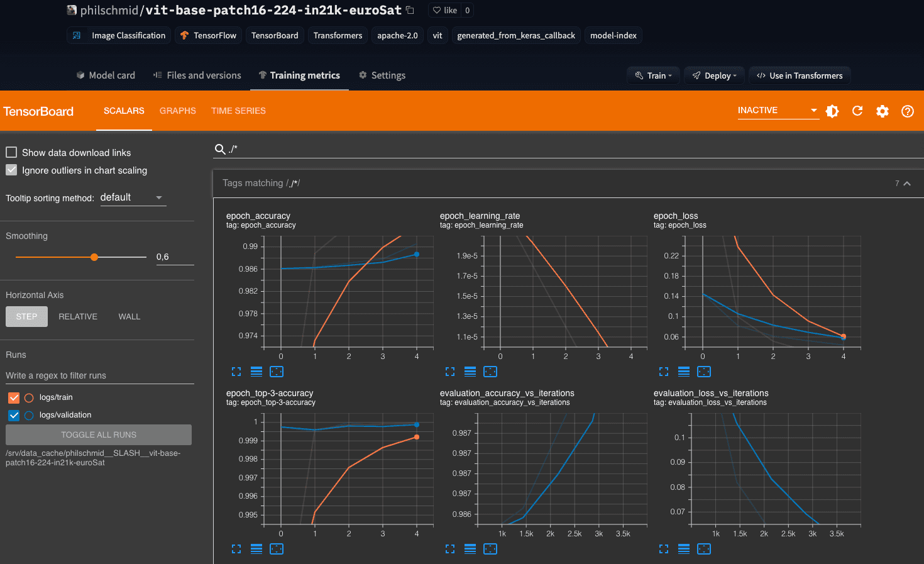Expand epoch_top-3-accuracy chart to full size

pyautogui.click(x=236, y=549)
